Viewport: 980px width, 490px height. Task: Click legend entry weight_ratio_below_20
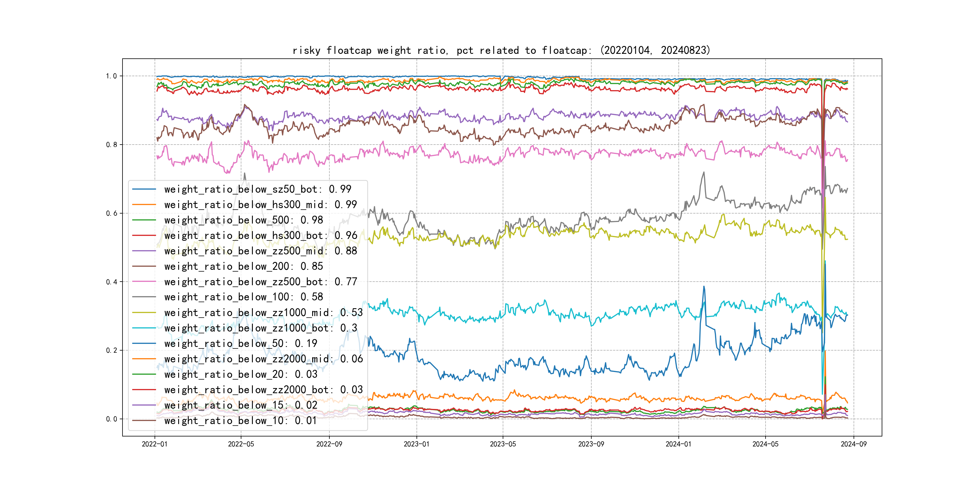[x=240, y=374]
